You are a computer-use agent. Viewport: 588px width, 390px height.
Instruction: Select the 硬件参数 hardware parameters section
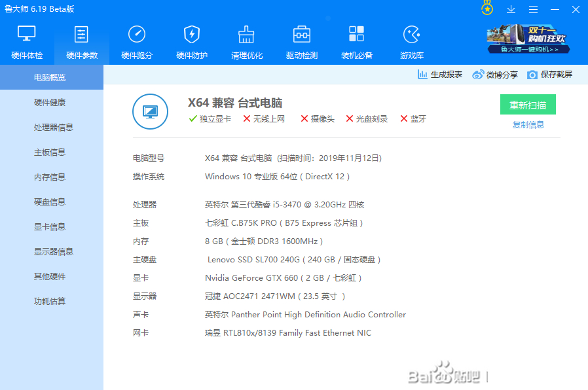(82, 43)
